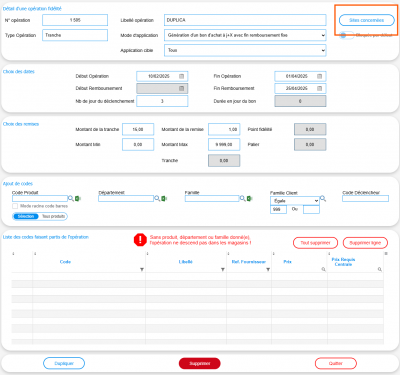Focus the Montant Max field
Viewport: 400px width, 375px height.
pos(224,144)
